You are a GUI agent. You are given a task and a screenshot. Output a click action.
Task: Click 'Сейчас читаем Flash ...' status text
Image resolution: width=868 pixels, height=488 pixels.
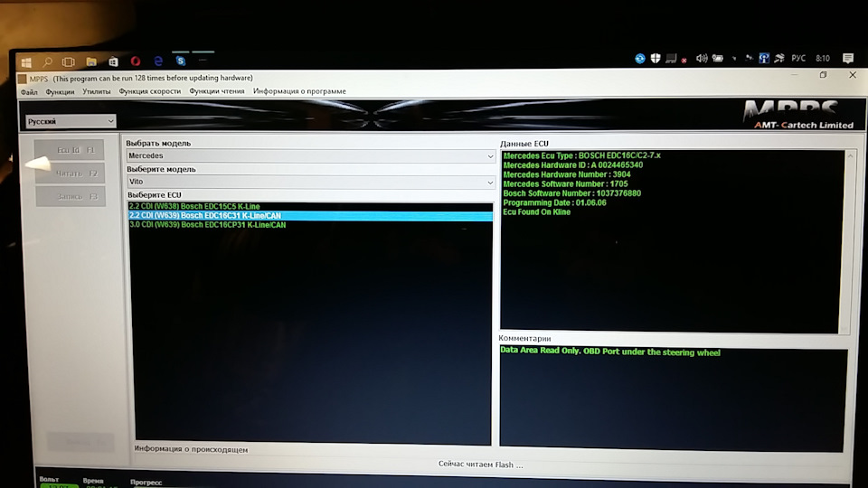[480, 465]
